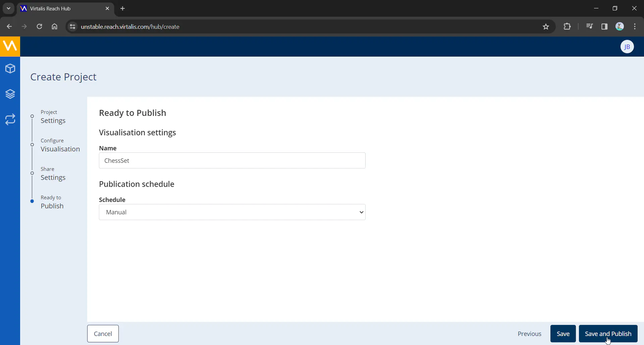Open media control icon in toolbar
Image resolution: width=644 pixels, height=345 pixels.
pos(589,26)
